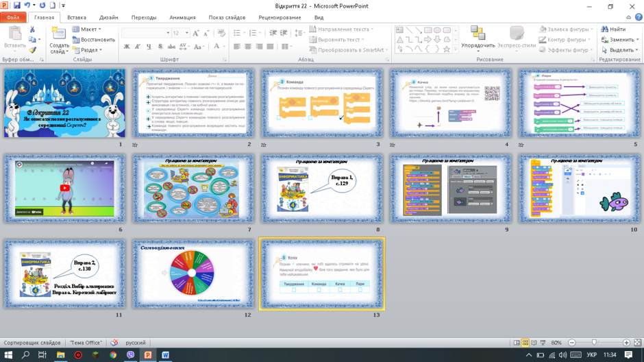Toggle the slideshow view button in status bar
The width and height of the screenshot is (644, 362).
pyautogui.click(x=543, y=343)
